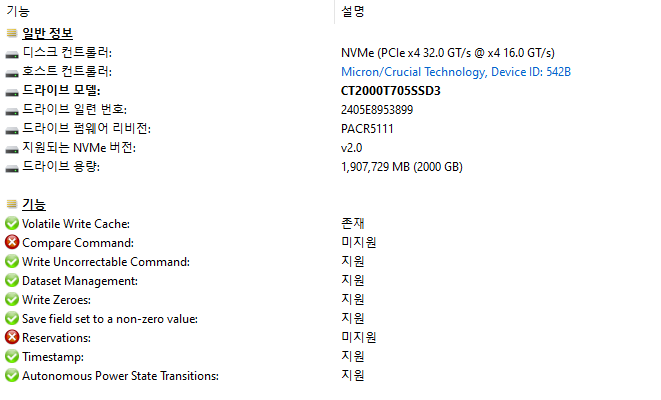
Task: Click the 설명 column header
Action: point(353,11)
